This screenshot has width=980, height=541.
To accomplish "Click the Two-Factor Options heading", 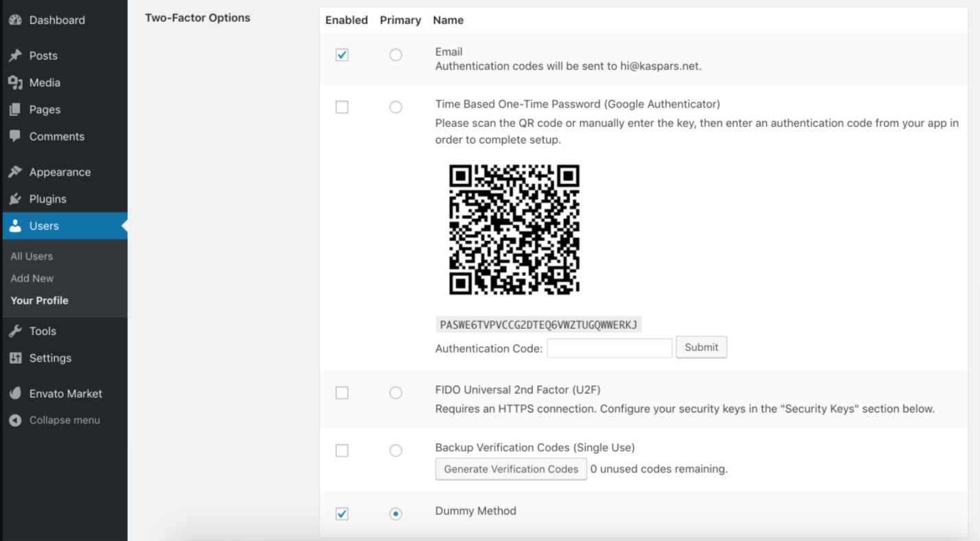I will (198, 17).
